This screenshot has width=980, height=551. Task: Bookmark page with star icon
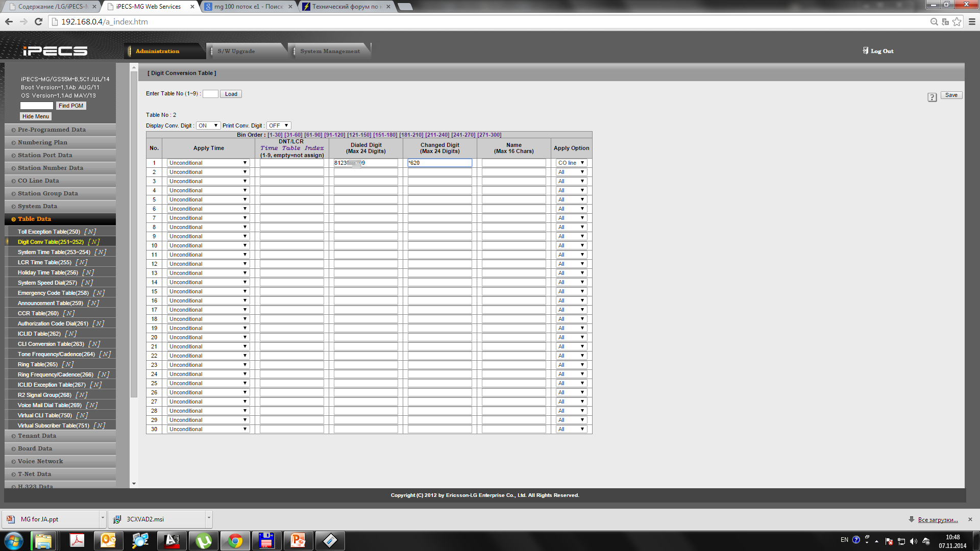957,21
